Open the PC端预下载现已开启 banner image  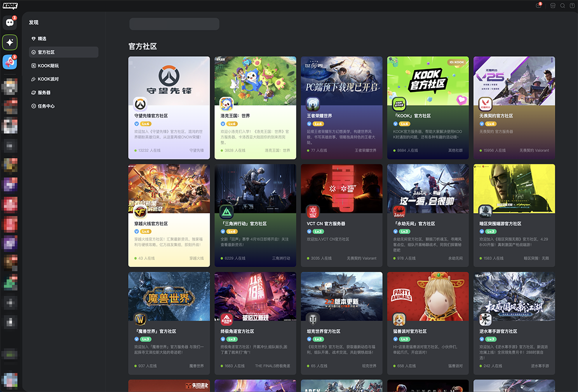click(342, 81)
